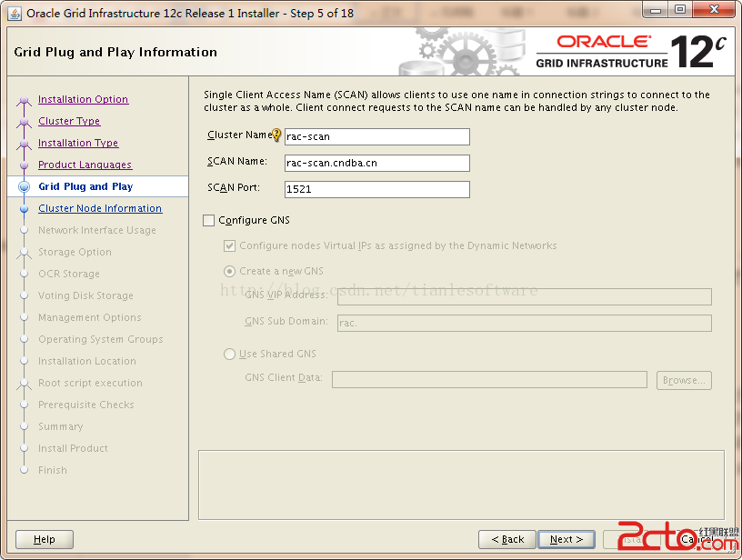Click the GNS Client Data field

tap(489, 380)
